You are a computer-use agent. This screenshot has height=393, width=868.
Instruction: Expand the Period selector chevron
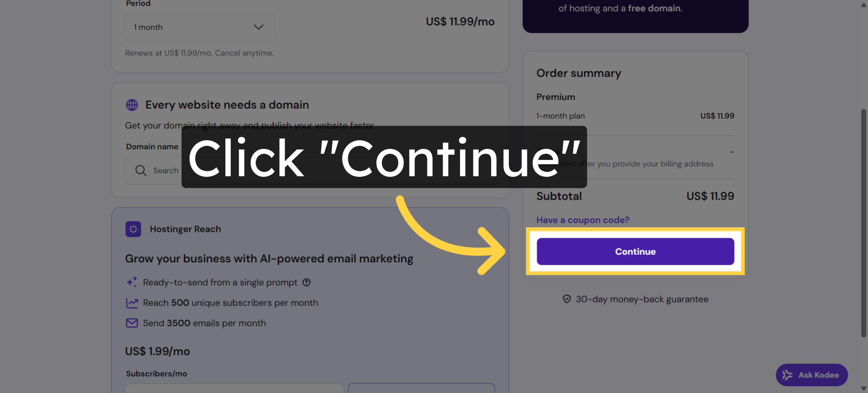pos(258,27)
